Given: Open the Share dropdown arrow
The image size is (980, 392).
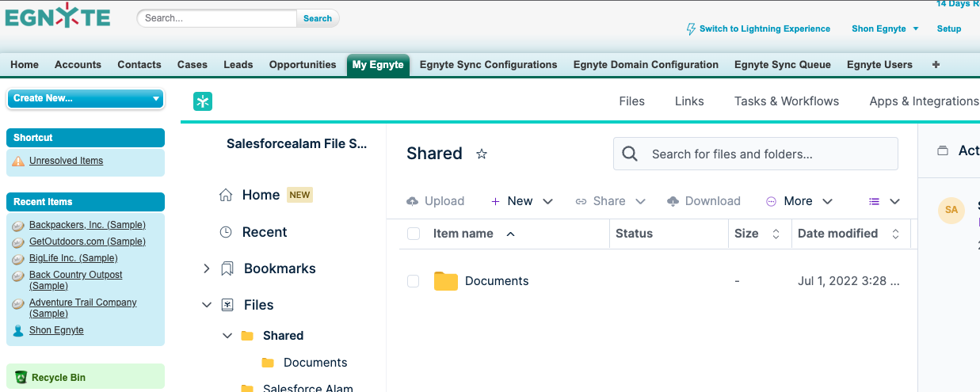Looking at the screenshot, I should tap(641, 201).
